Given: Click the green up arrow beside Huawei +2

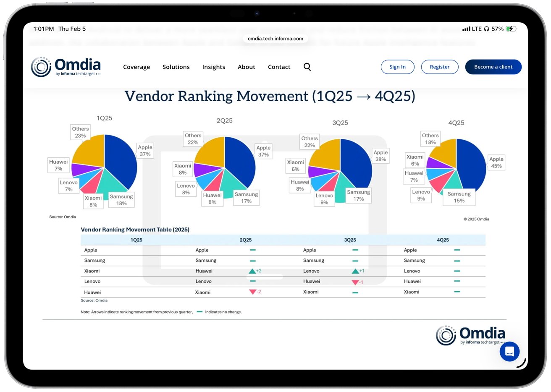Looking at the screenshot, I should [x=253, y=271].
